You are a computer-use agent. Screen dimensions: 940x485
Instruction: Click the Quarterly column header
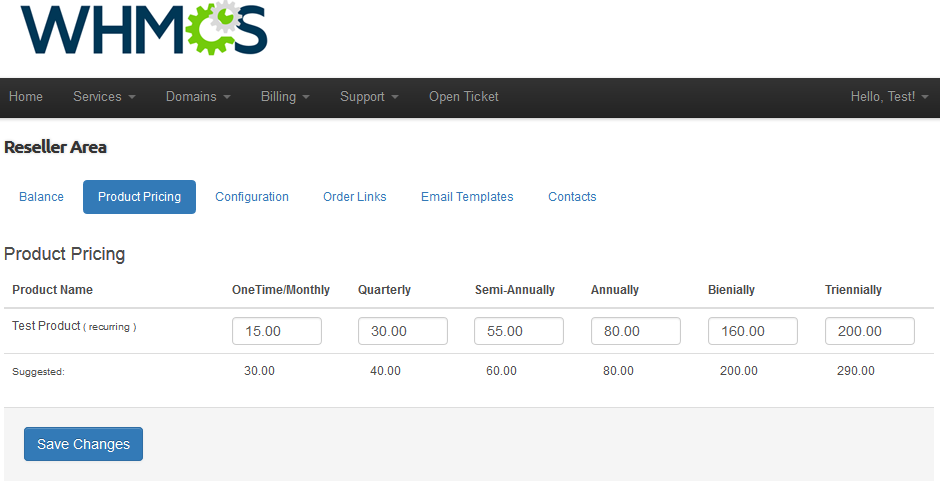pos(384,290)
